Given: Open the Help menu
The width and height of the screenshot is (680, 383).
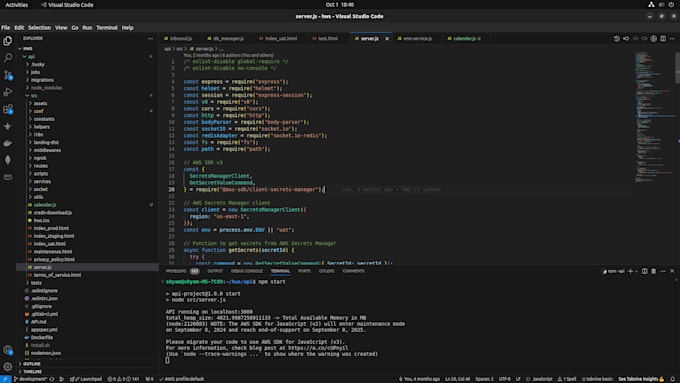Looking at the screenshot, I should [128, 27].
